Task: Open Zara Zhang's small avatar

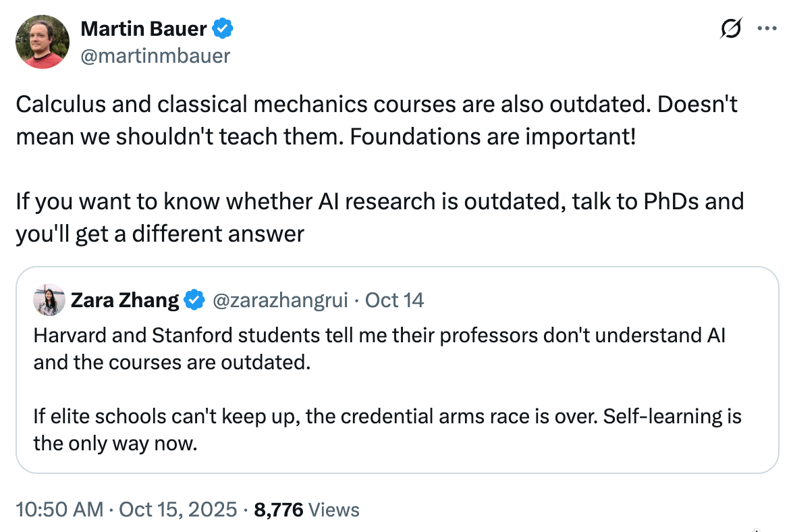Action: 49,300
